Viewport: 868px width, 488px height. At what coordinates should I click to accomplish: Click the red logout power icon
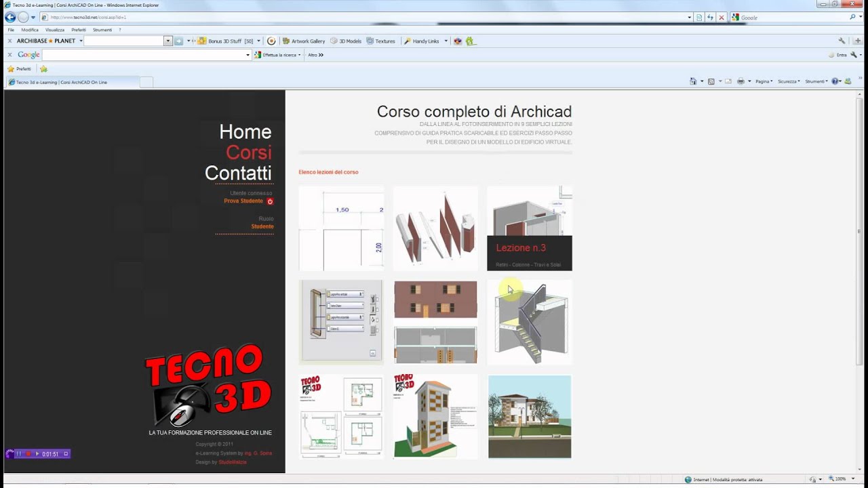(270, 201)
